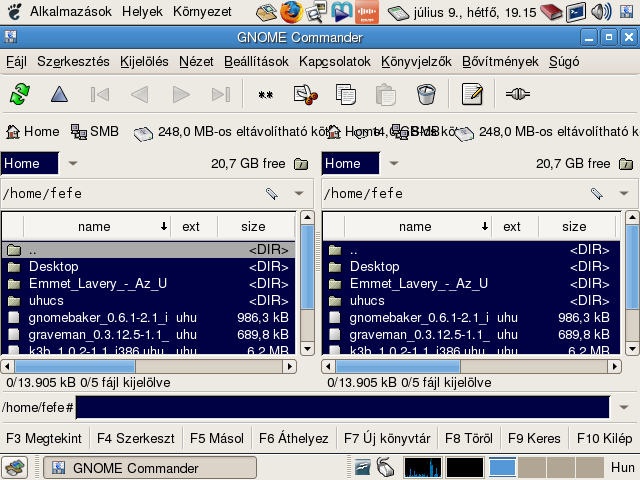Viewport: 640px width, 480px height.
Task: Select graveman file in right pane
Action: [471, 335]
